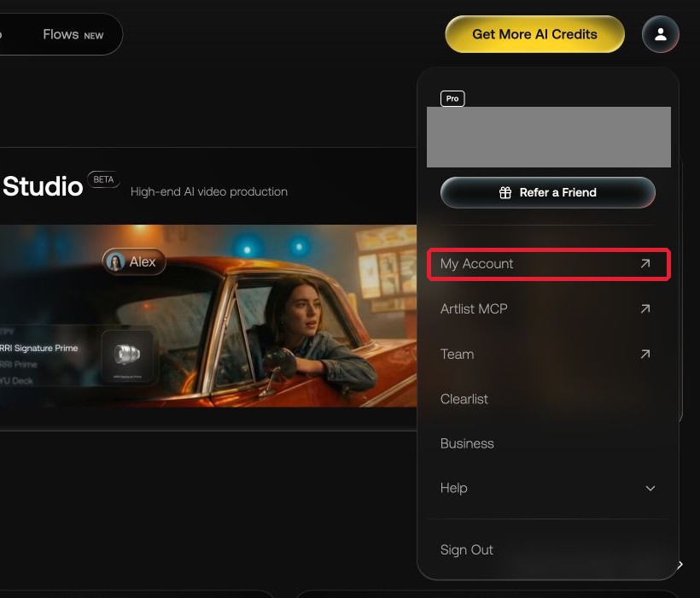The width and height of the screenshot is (700, 598).
Task: Click the Get More AI Credits button
Action: [x=535, y=34]
